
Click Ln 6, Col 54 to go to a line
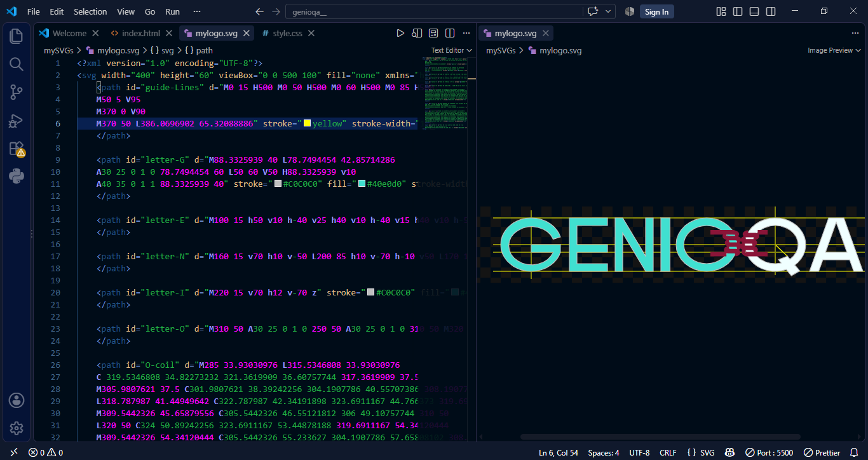pyautogui.click(x=559, y=452)
